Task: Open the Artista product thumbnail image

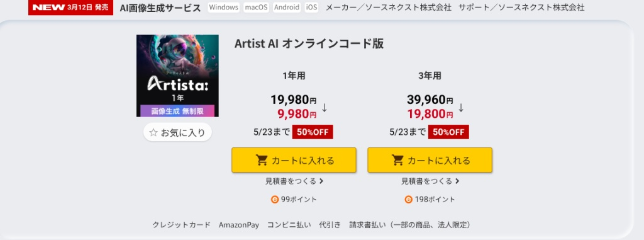Action: tap(177, 76)
